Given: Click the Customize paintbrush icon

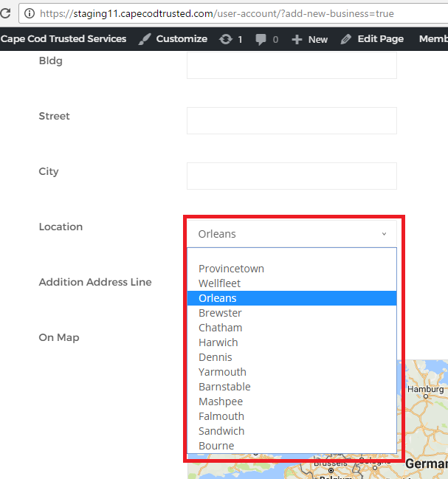Looking at the screenshot, I should [x=145, y=39].
